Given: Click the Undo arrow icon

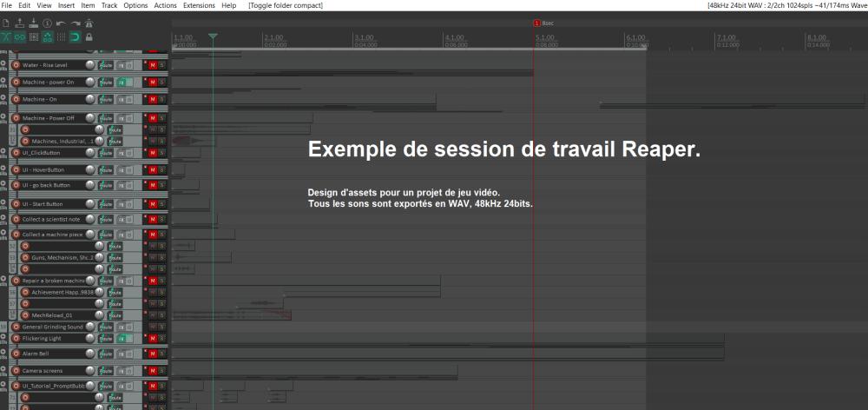Looking at the screenshot, I should tap(61, 23).
